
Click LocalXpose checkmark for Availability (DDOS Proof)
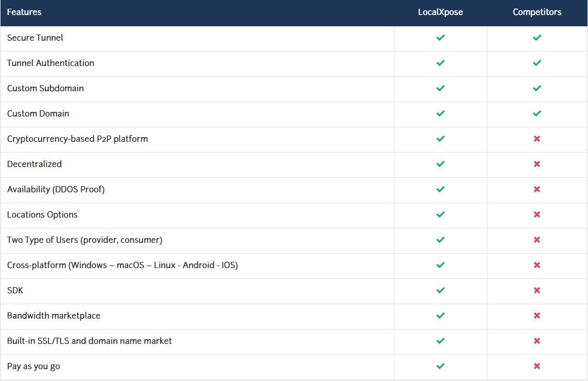tap(440, 189)
